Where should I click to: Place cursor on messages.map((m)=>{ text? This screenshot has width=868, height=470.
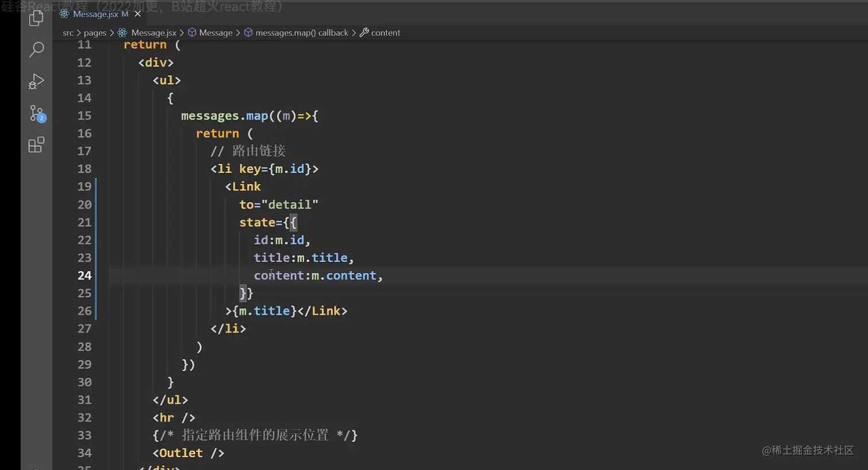click(x=250, y=116)
